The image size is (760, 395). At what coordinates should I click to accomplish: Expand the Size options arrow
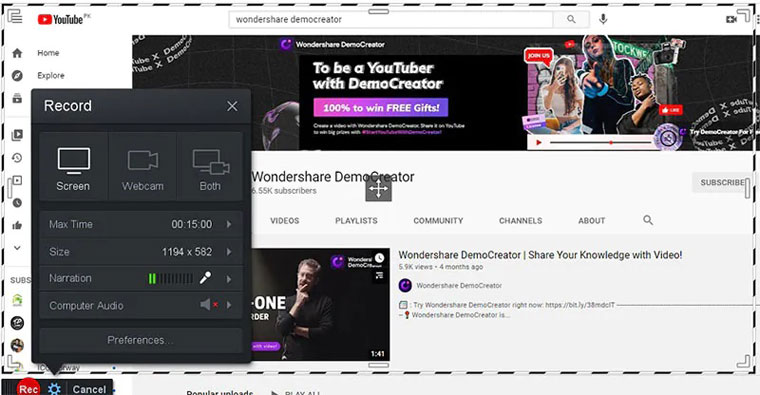(x=229, y=252)
